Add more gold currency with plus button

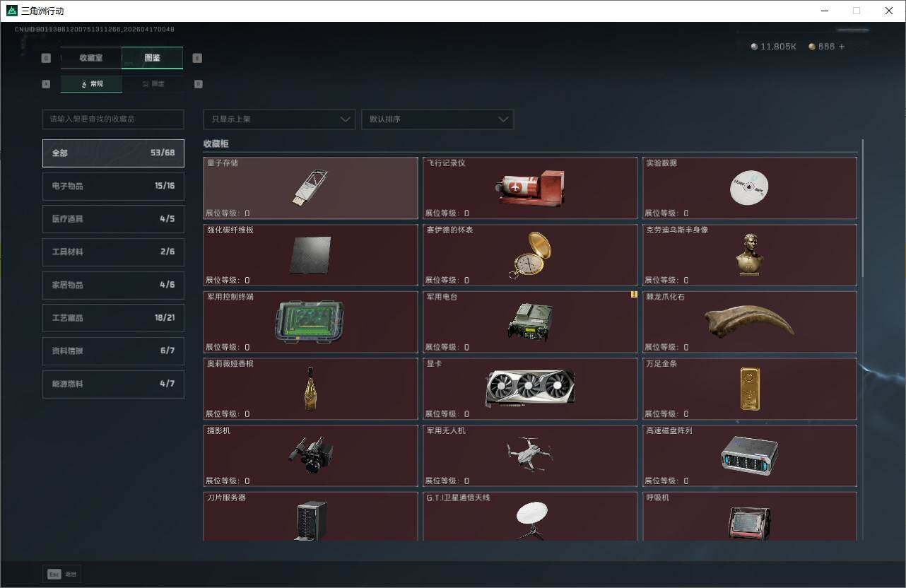841,47
